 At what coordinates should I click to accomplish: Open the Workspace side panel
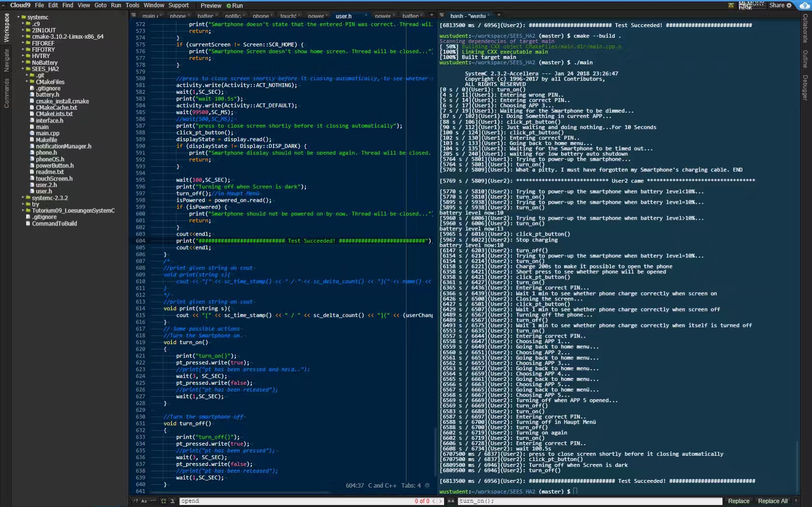(6, 28)
